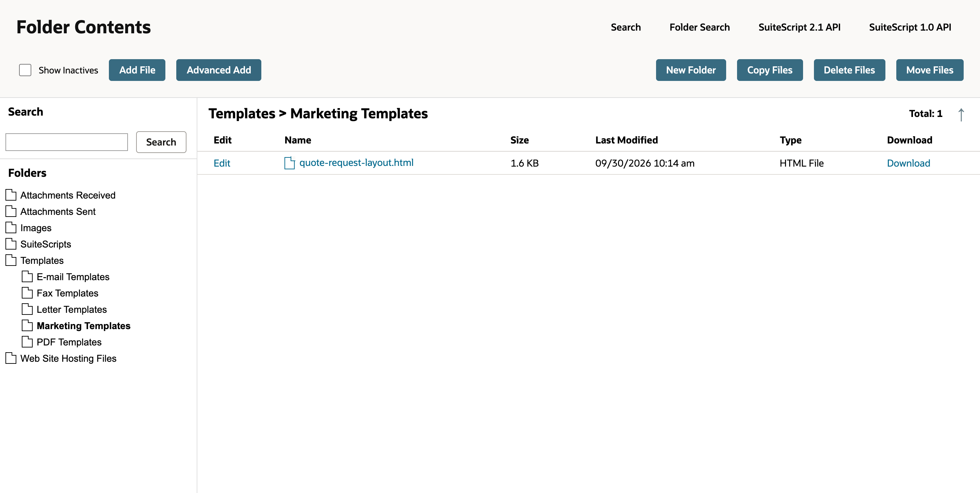Click the Move Files button
Screen dimensions: 980x493
(x=929, y=70)
